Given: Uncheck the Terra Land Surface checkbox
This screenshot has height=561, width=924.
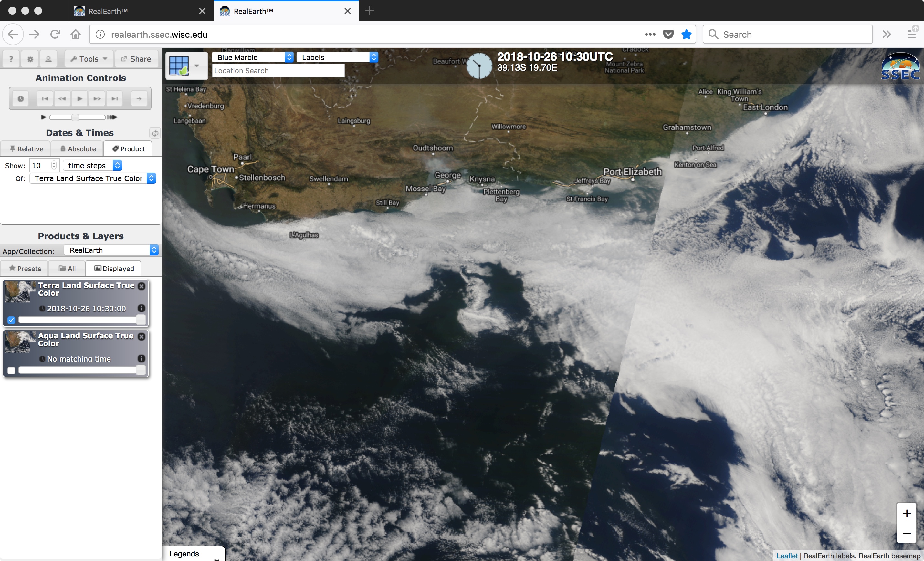Looking at the screenshot, I should [11, 320].
